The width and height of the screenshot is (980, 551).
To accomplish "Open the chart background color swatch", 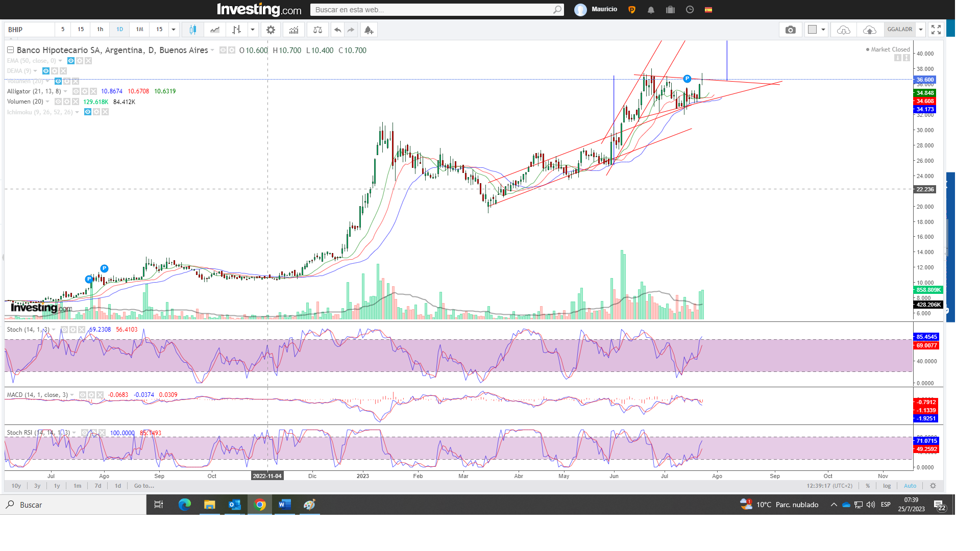I will [x=812, y=30].
